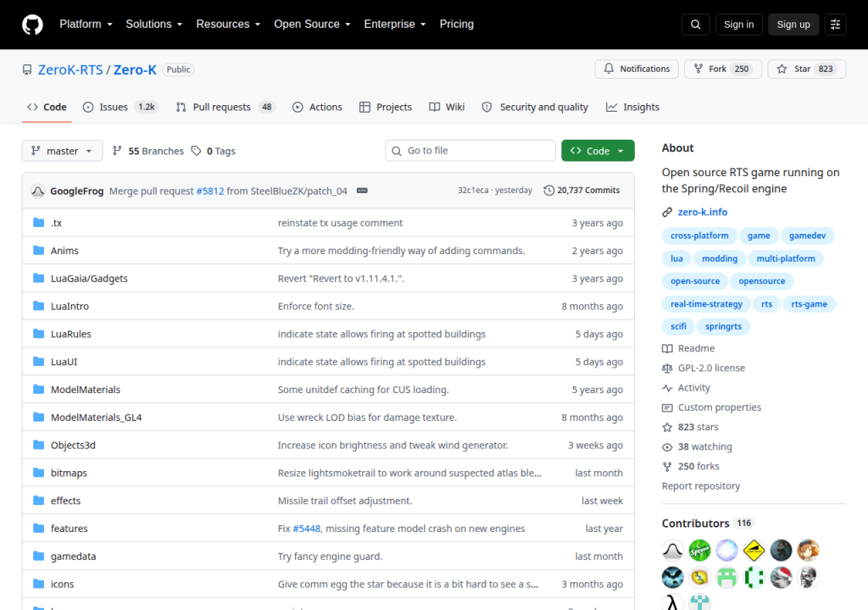Open the LuaGaia/Gadgets folder
This screenshot has width=868, height=610.
[x=89, y=279]
